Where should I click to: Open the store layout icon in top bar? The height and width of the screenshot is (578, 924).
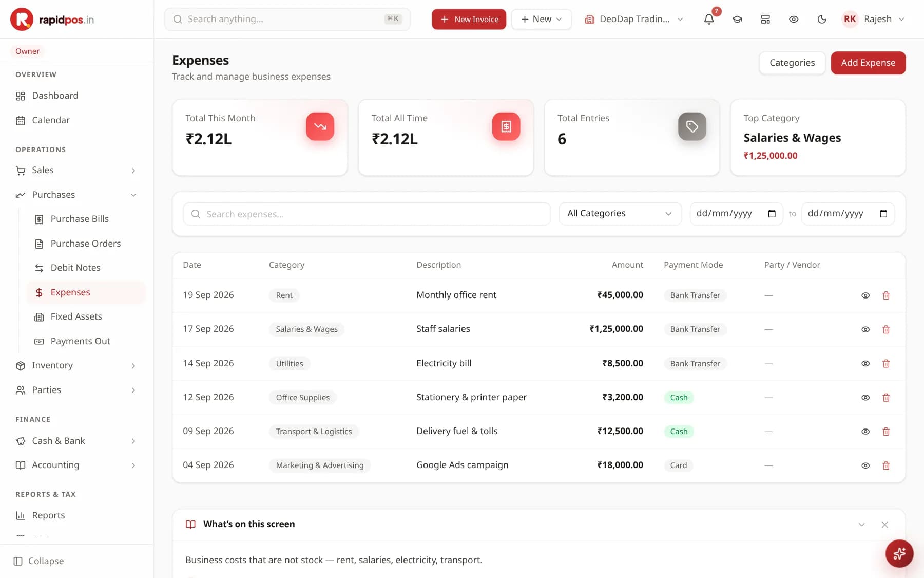pos(765,19)
